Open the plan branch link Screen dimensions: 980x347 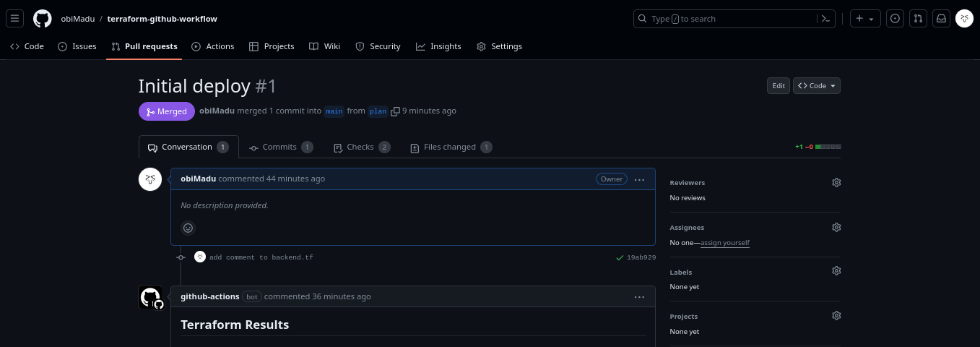click(378, 111)
